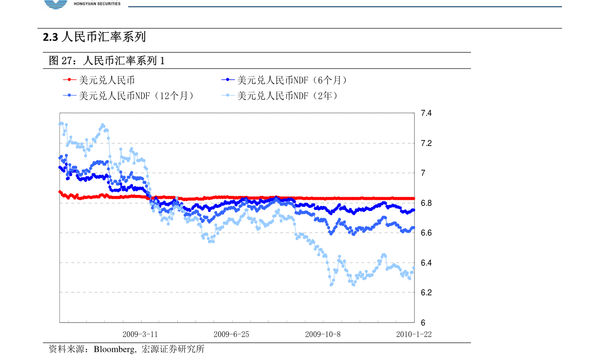Click the 2.3 人民币汇率系列 section heading

[x=94, y=37]
